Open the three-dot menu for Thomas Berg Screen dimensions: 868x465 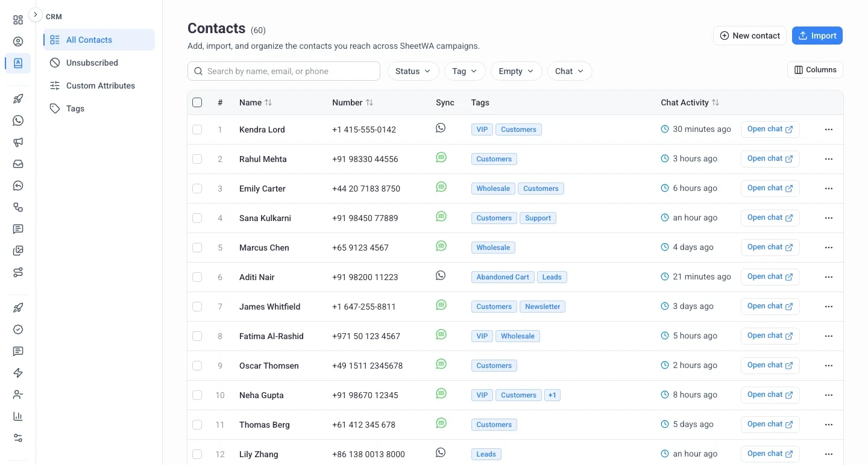(829, 425)
